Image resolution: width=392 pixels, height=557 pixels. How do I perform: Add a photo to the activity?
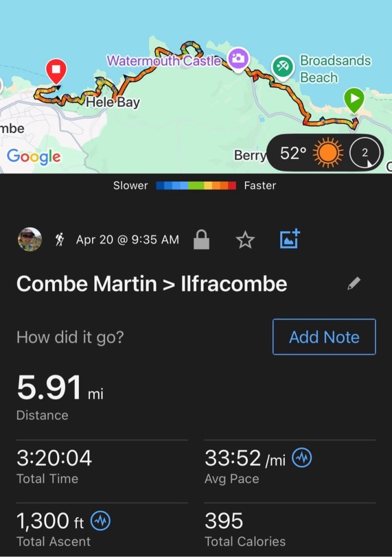pos(290,240)
